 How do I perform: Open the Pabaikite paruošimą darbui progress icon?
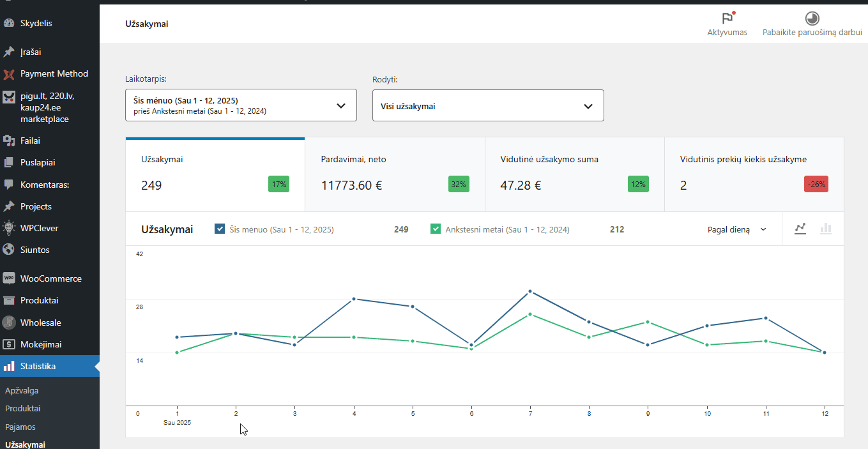coord(812,19)
